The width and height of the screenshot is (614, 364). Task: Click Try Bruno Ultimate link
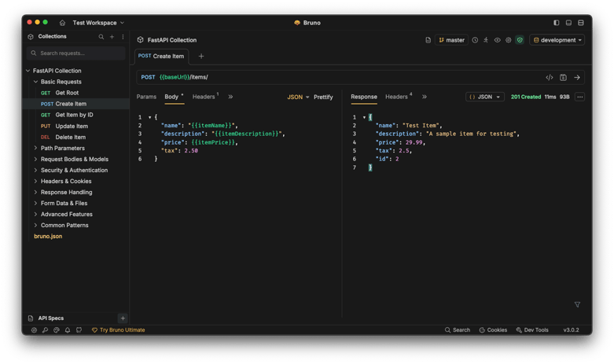tap(118, 330)
